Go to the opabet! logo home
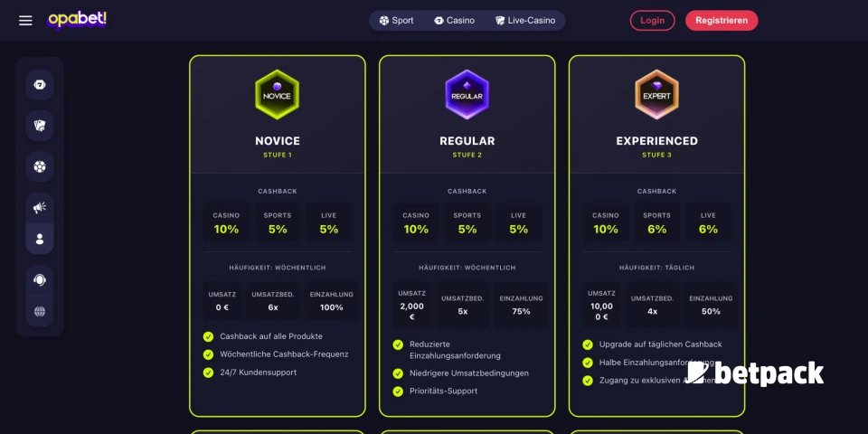 tap(77, 20)
